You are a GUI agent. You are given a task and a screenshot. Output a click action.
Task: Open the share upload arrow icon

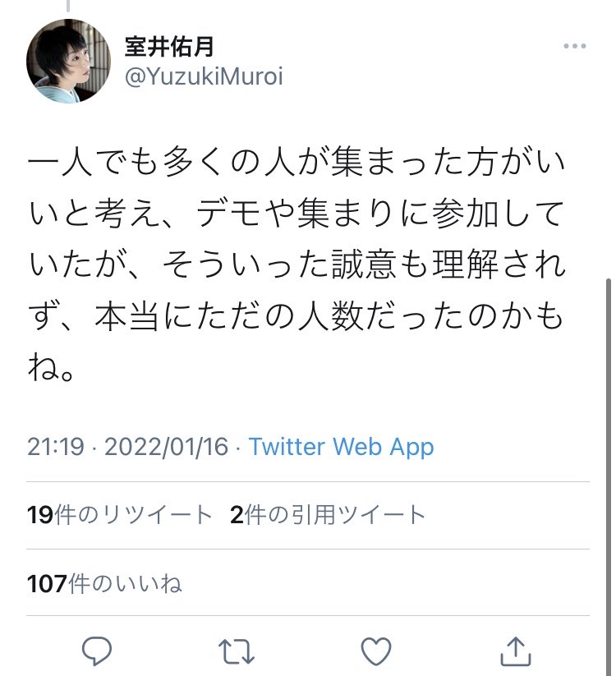515,651
